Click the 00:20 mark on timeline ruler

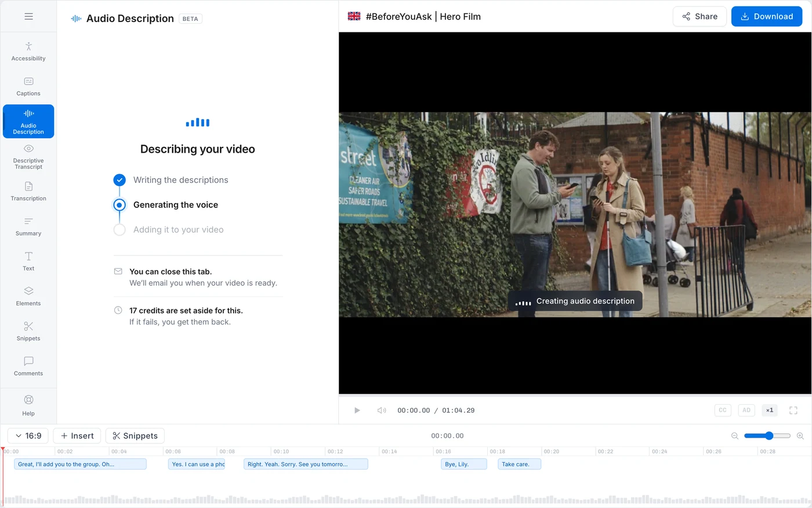click(x=552, y=451)
